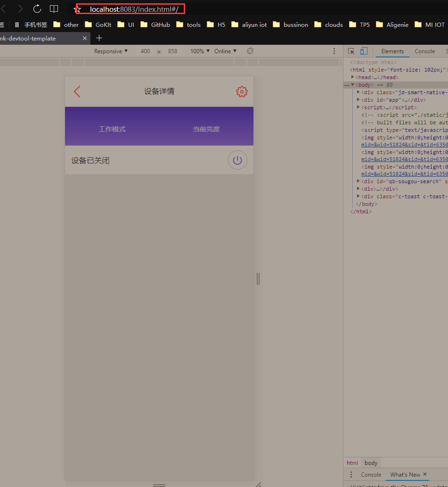Reload the page with the refresh icon
This screenshot has width=448, height=487.
pos(37,8)
